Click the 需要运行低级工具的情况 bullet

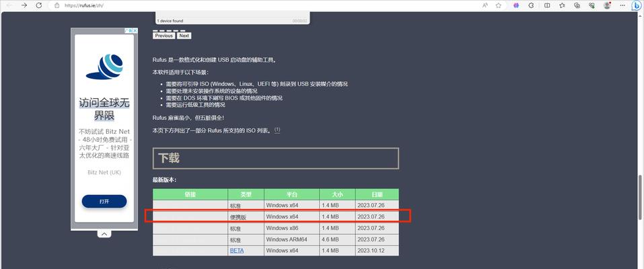click(196, 105)
